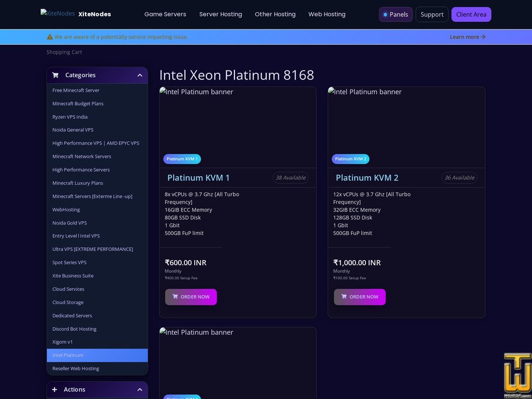
Task: Select the highlighted Intel Platinum category
Action: pyautogui.click(x=97, y=355)
